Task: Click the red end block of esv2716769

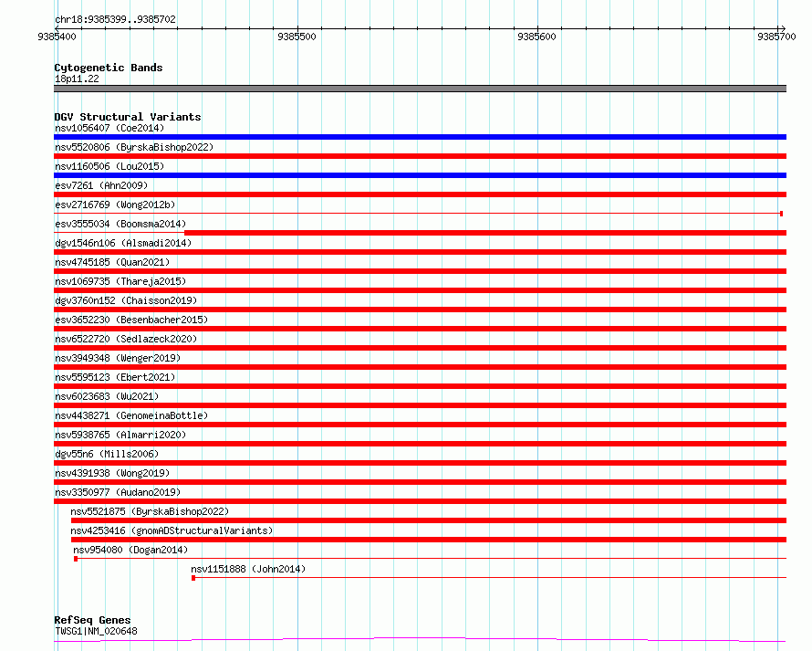Action: (x=782, y=214)
